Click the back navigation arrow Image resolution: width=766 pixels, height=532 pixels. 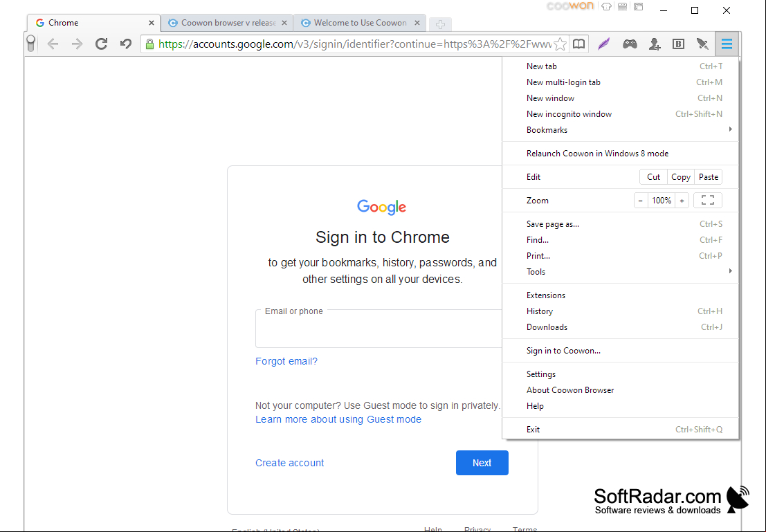point(53,44)
